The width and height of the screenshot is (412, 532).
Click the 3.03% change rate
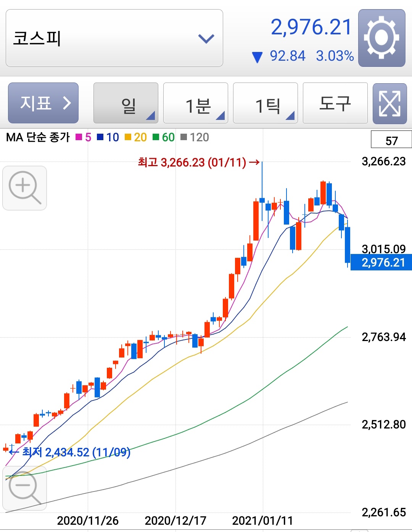(335, 56)
